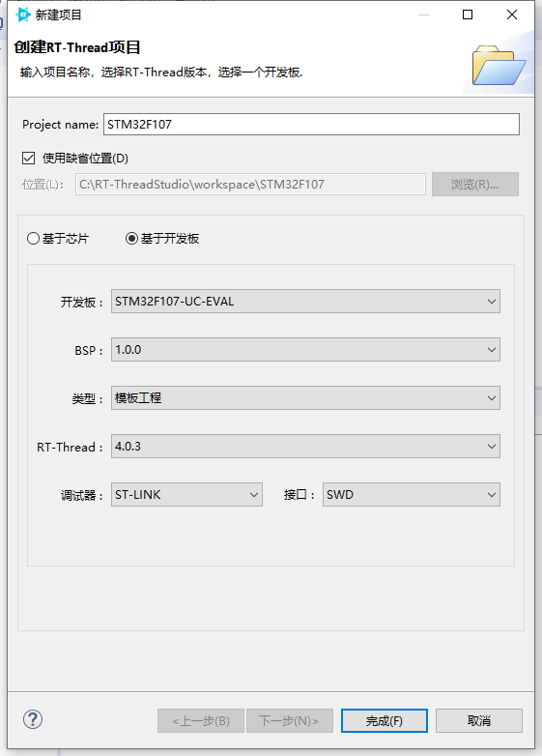Click the 取消 cancel button
The height and width of the screenshot is (756, 542).
tap(479, 721)
